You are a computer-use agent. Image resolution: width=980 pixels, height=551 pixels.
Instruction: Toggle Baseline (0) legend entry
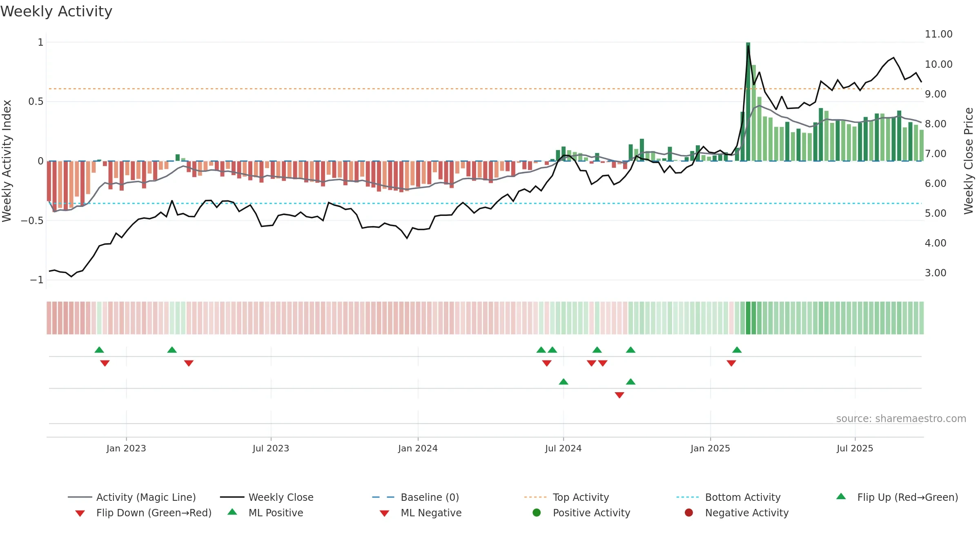click(416, 497)
